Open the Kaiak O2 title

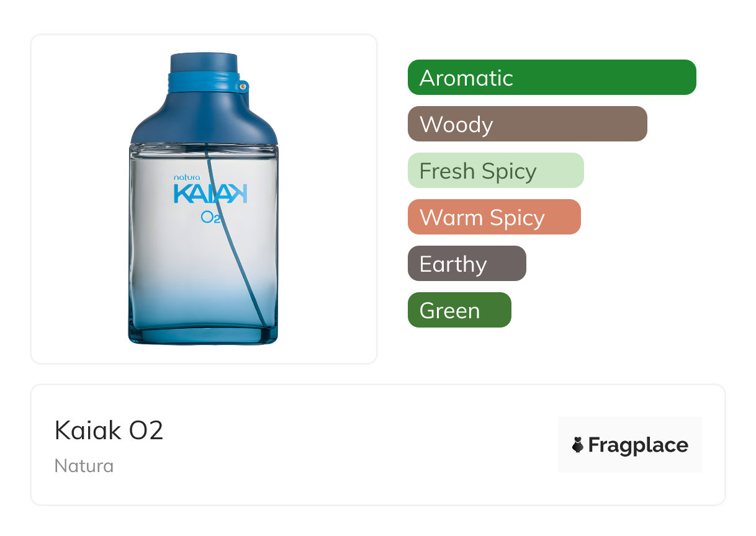coord(109,430)
